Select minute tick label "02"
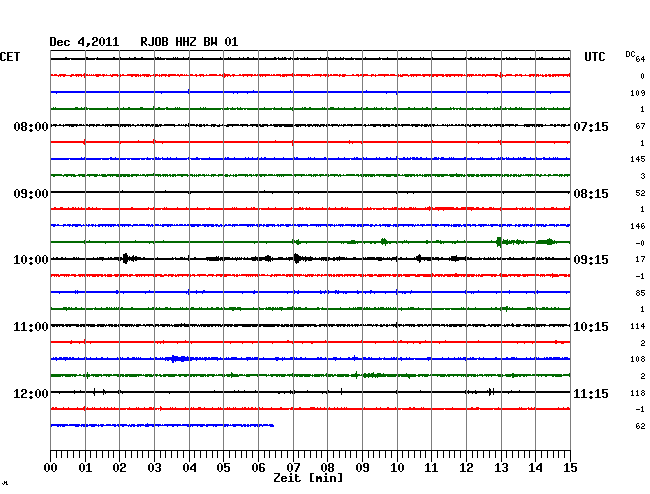The height and width of the screenshot is (494, 650). [x=119, y=467]
